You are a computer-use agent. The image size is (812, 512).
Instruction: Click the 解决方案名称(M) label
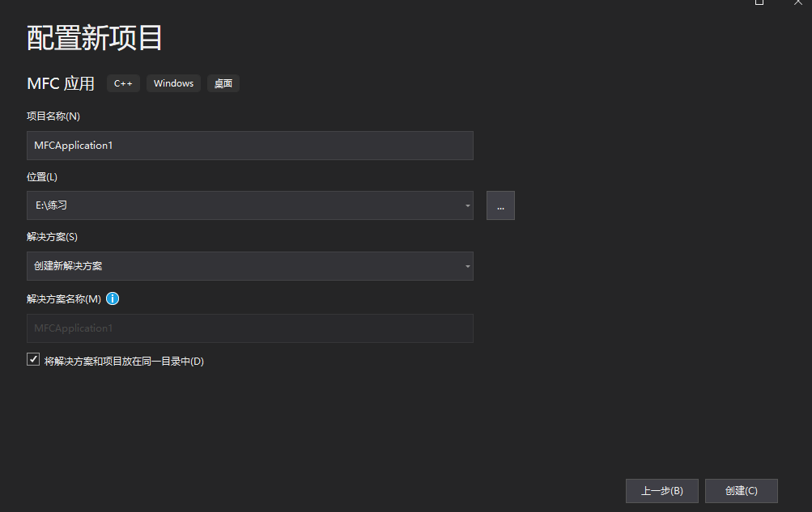point(64,299)
